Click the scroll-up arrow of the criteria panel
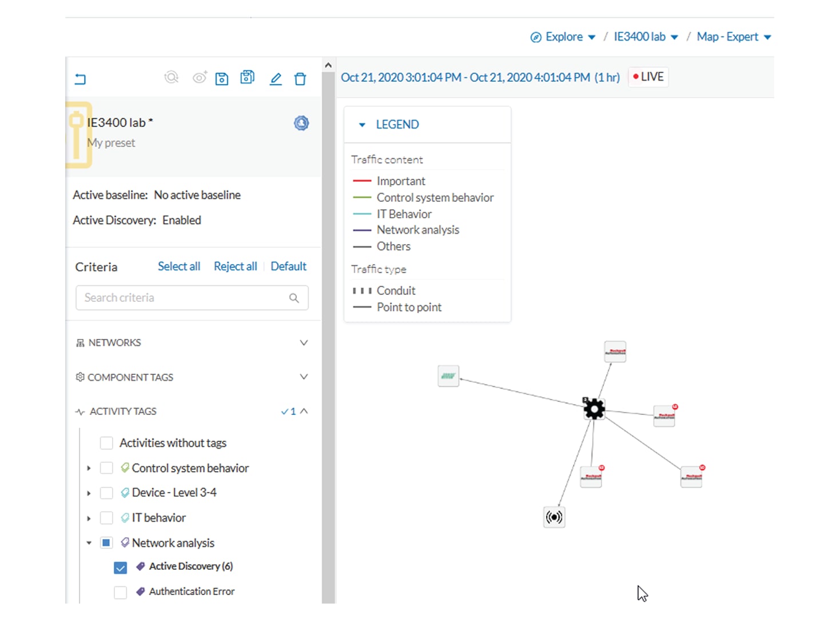The height and width of the screenshot is (619, 840). (328, 65)
